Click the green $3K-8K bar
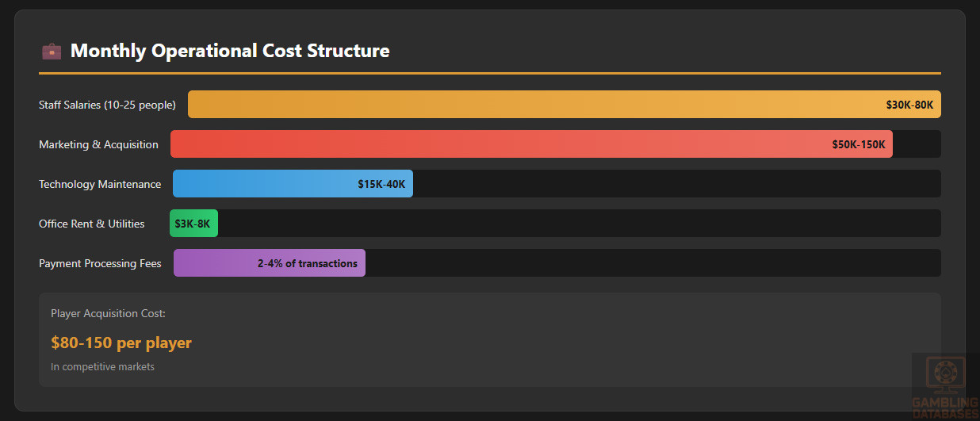 (193, 224)
